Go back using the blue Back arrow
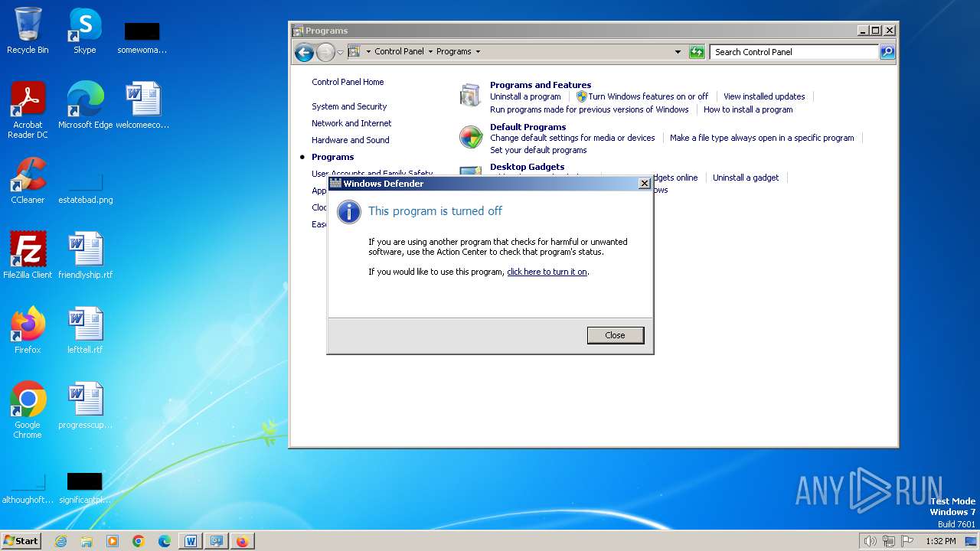 tap(304, 52)
